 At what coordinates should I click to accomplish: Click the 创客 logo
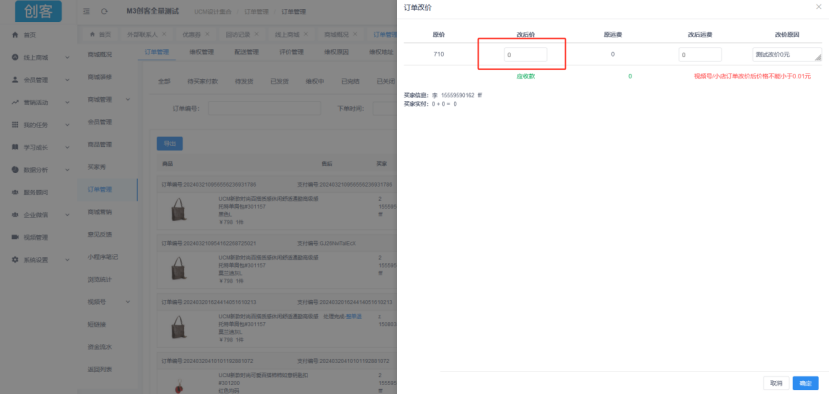[x=38, y=11]
